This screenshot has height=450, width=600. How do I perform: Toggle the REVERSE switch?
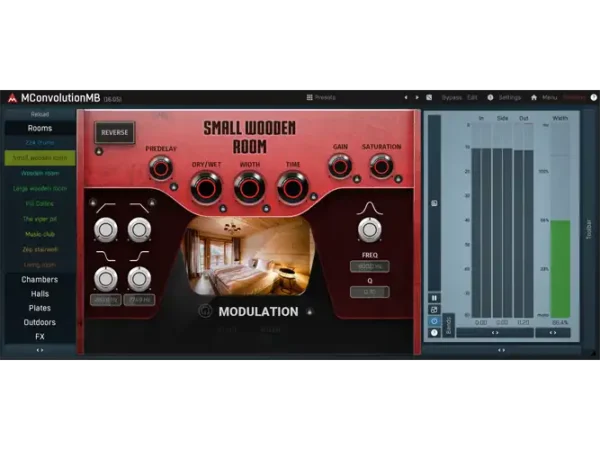tap(114, 132)
